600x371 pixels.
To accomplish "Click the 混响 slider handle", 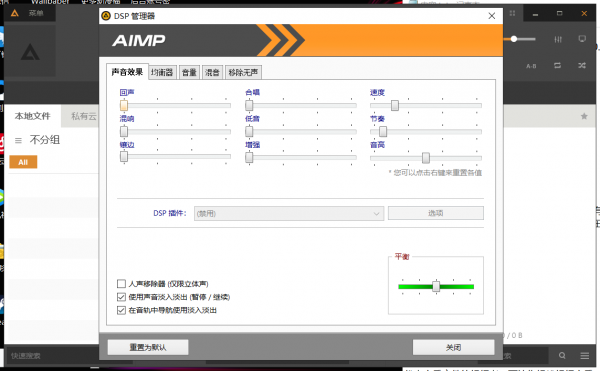I will (x=124, y=132).
